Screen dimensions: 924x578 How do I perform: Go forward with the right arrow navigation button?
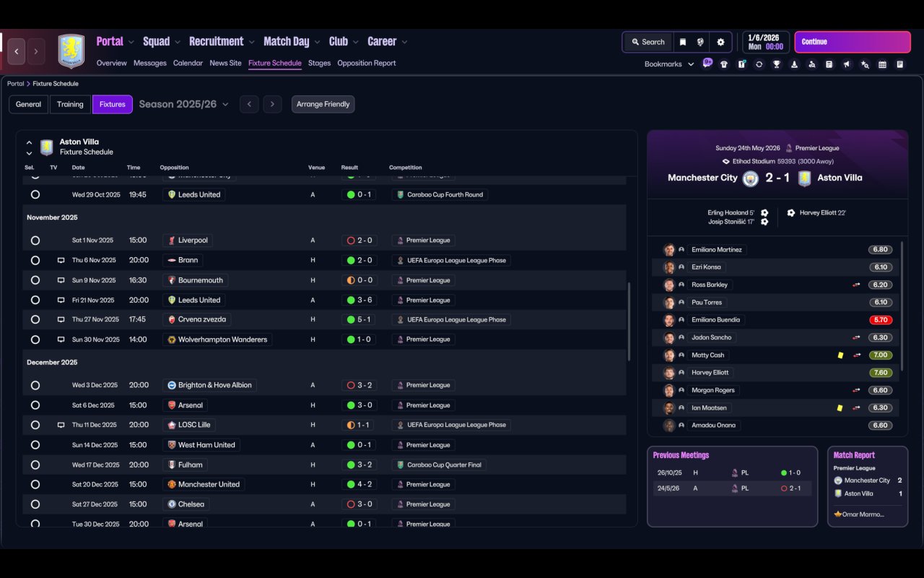(36, 51)
